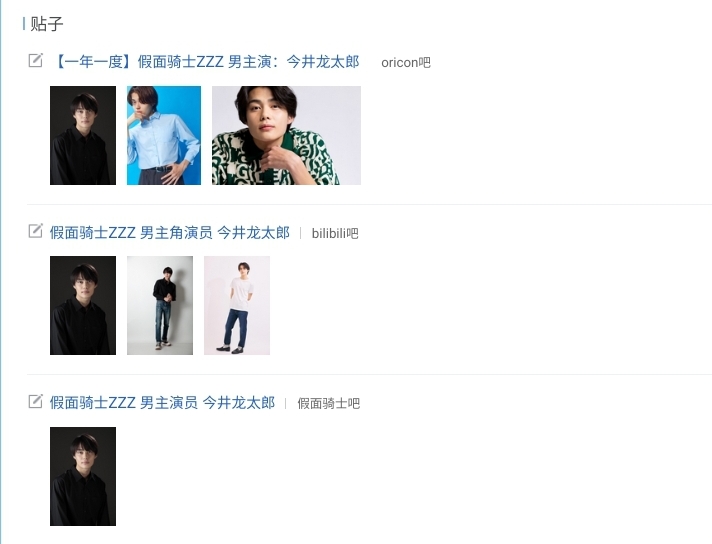
Task: Go to the bilibili吧 forum link
Action: coord(335,233)
